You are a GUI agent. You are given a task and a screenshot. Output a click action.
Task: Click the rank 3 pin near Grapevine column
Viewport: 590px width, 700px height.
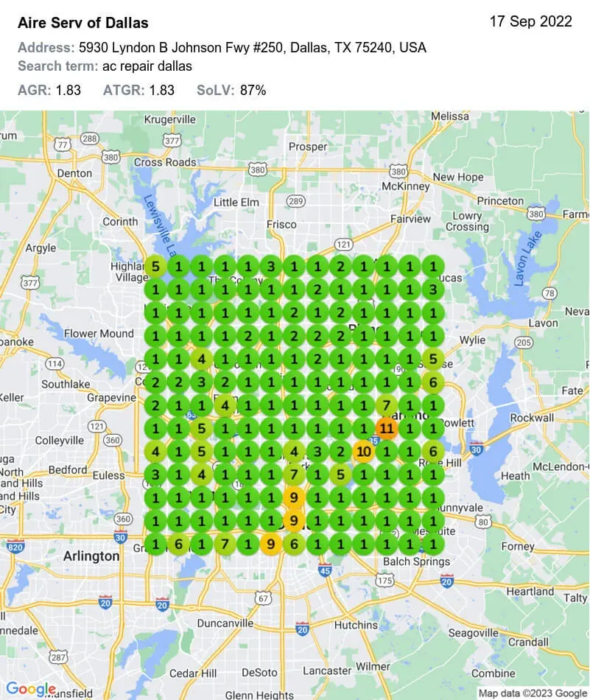point(200,381)
